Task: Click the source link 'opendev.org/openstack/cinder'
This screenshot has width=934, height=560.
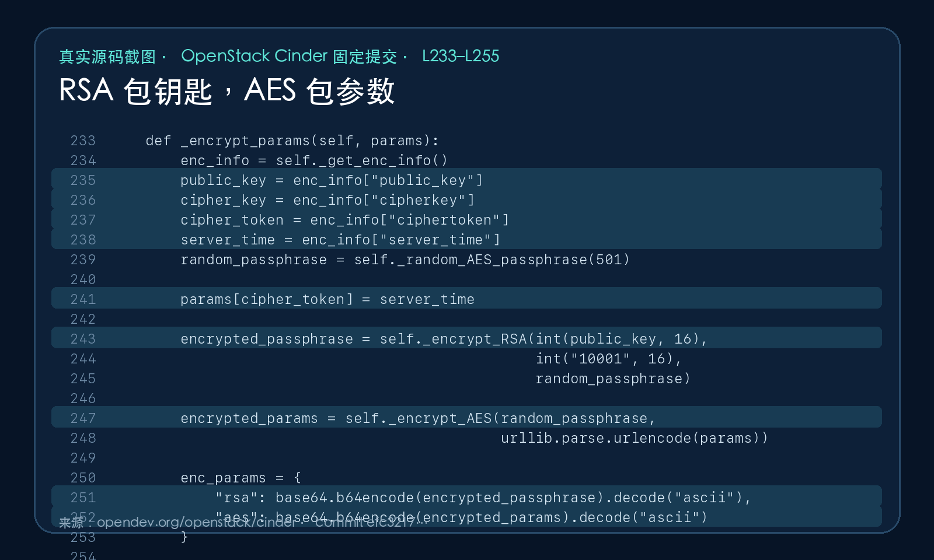Action: click(197, 522)
